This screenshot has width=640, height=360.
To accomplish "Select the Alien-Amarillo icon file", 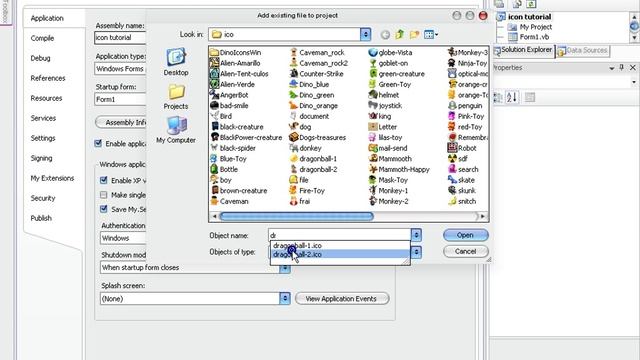I will [x=235, y=63].
